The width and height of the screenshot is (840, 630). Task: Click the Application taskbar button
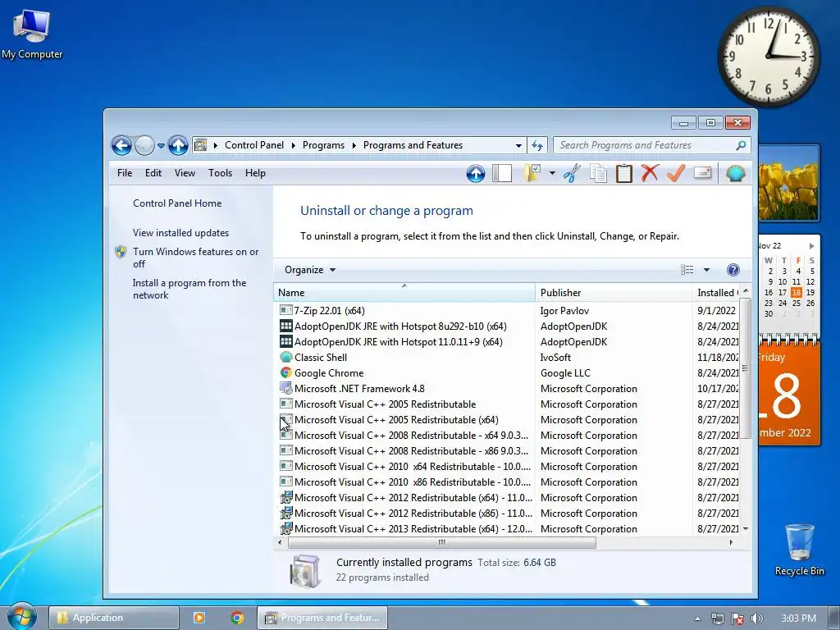(113, 618)
